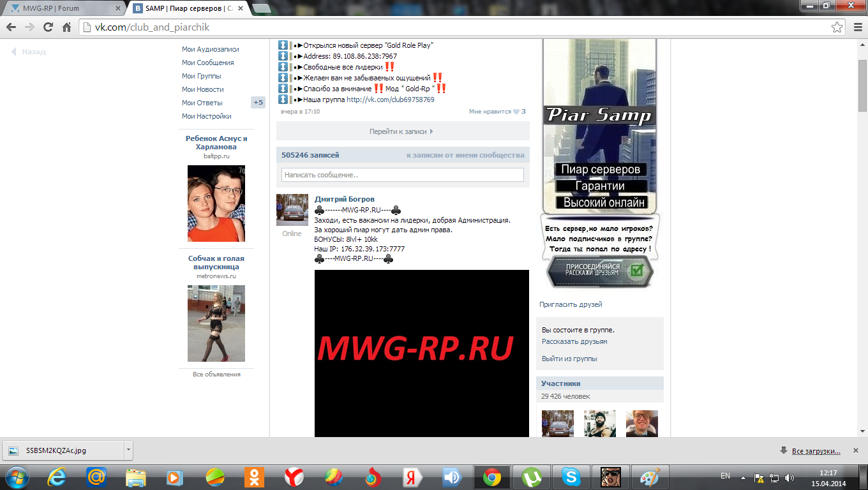Switch to the MWG-RP | Forum tab
868x490 pixels.
63,9
